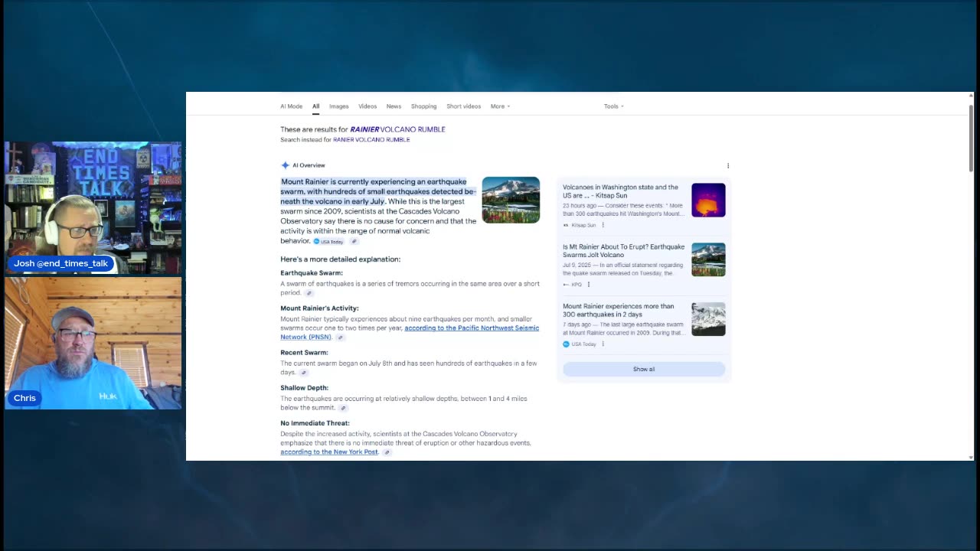Viewport: 980px width, 551px height.
Task: Open the Shopping tab
Action: tap(423, 106)
